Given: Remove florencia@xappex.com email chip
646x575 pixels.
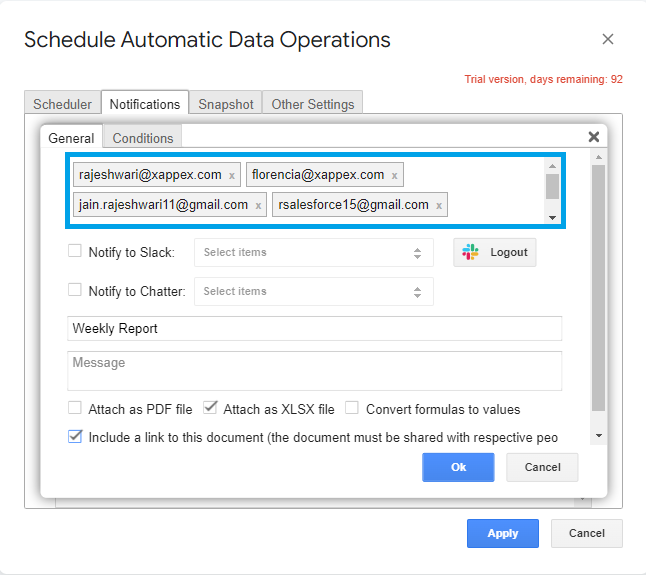Looking at the screenshot, I should 395,176.
